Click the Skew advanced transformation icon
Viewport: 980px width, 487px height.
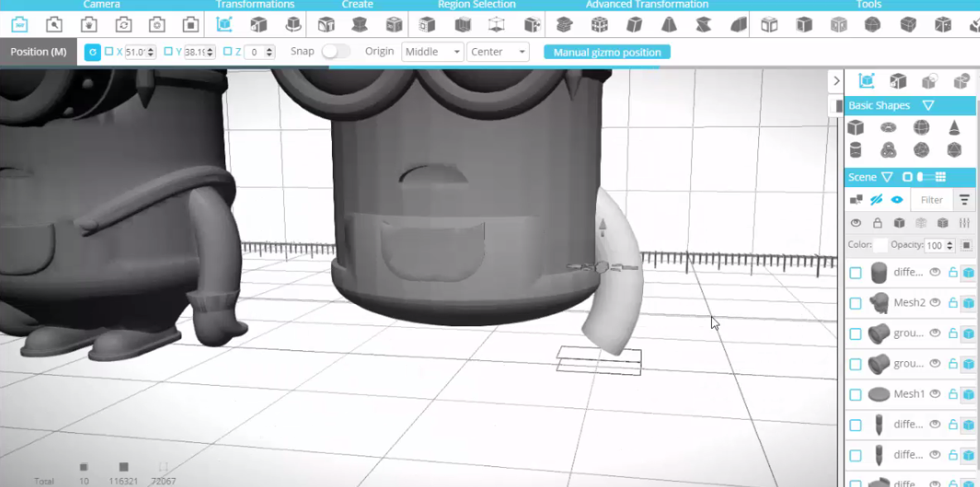(x=634, y=25)
